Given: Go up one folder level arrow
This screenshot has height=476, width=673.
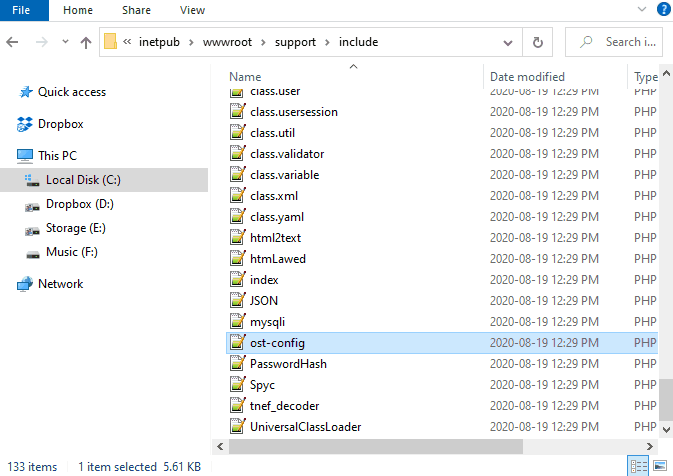Looking at the screenshot, I should [x=86, y=42].
